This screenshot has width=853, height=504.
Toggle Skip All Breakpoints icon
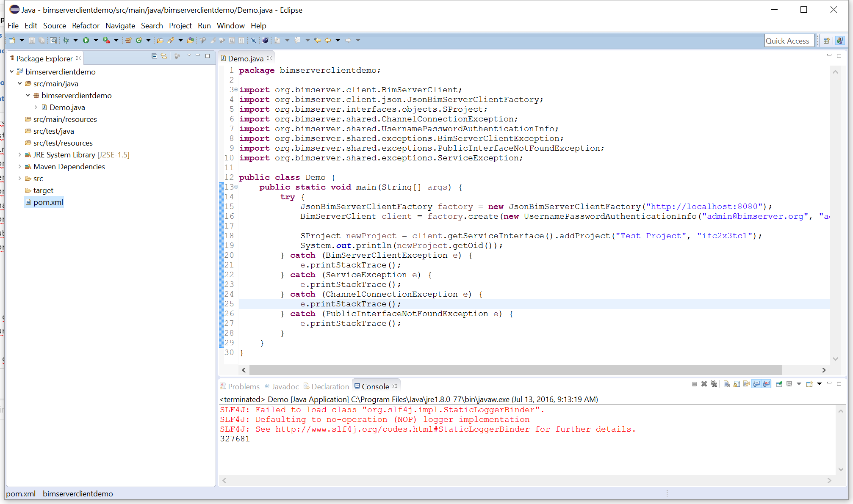[x=253, y=40]
